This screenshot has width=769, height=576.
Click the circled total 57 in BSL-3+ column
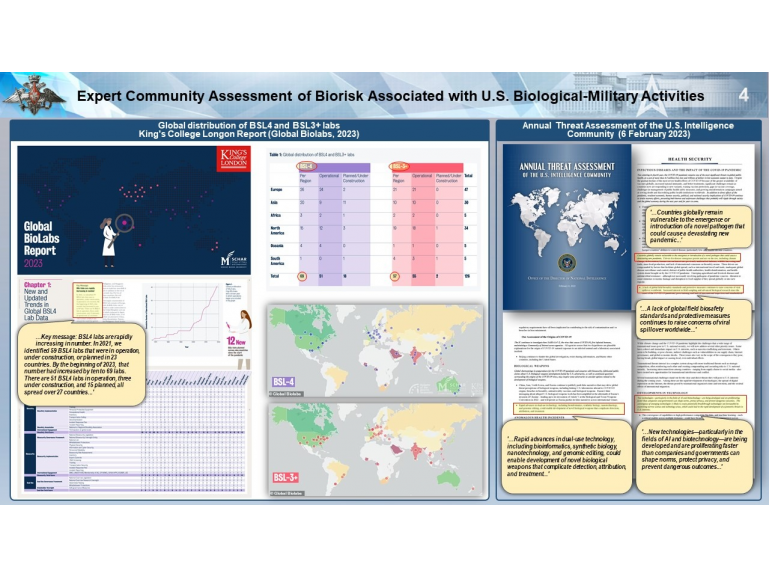coord(395,276)
